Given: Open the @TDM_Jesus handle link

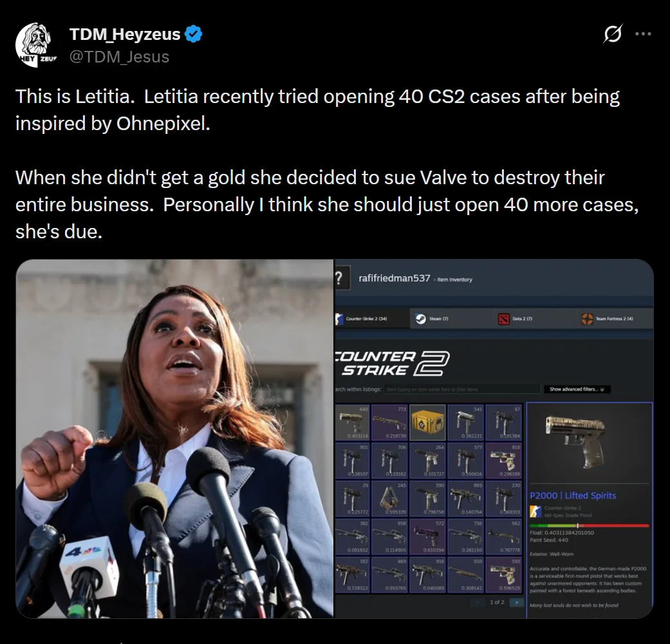Looking at the screenshot, I should point(120,57).
